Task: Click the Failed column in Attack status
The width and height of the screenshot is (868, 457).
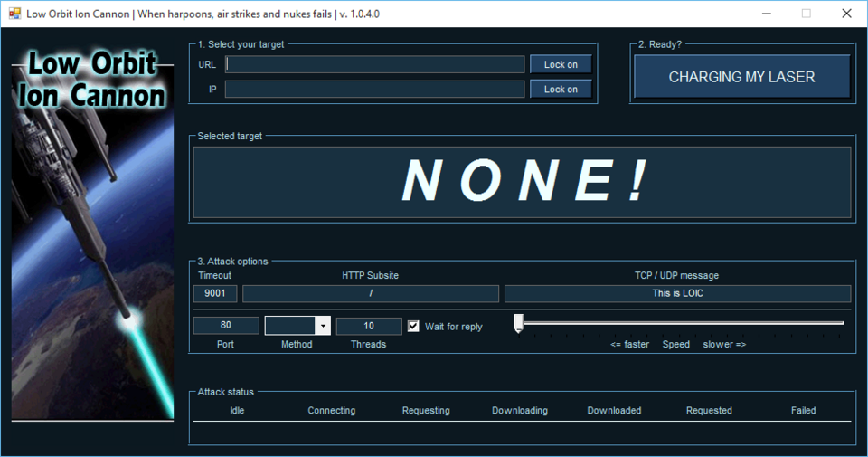Action: pos(803,410)
